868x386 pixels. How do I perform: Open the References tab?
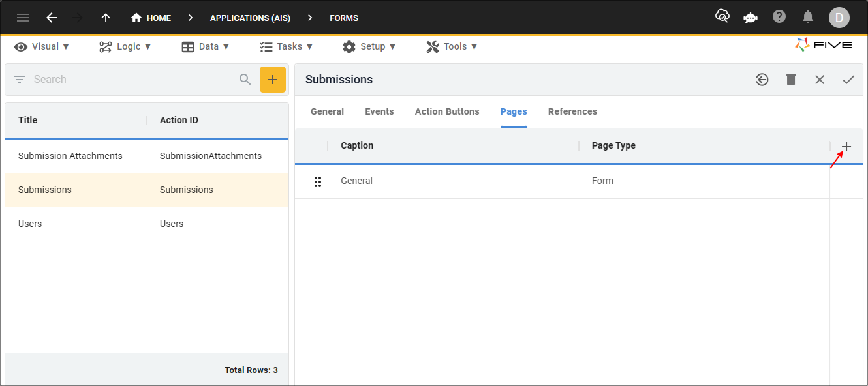pos(572,111)
